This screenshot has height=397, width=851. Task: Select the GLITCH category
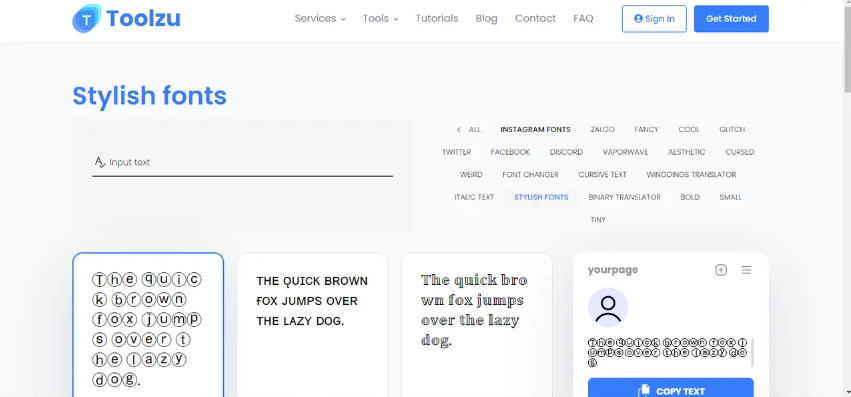(x=732, y=130)
